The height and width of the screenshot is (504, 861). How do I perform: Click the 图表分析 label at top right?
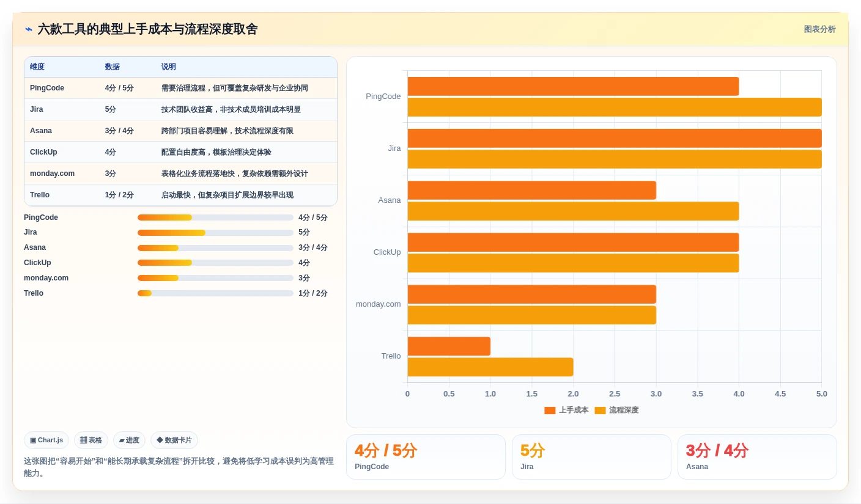click(x=819, y=29)
